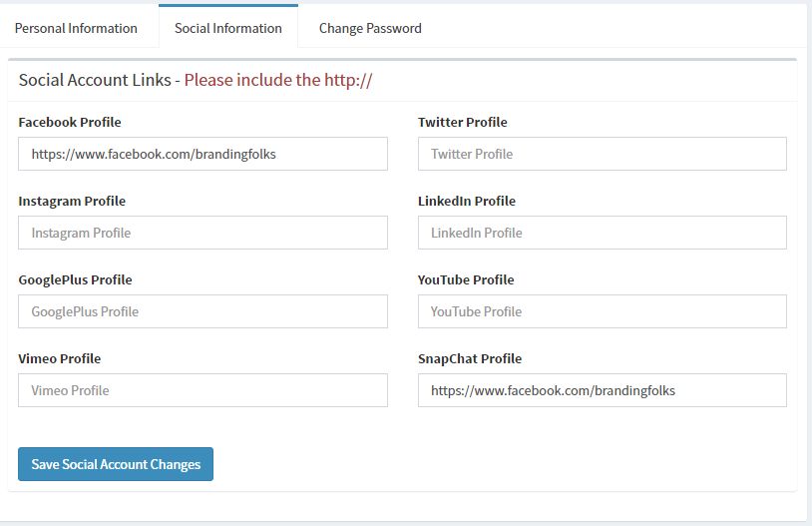Focus the SnapChat Profile URL field

pyautogui.click(x=602, y=390)
